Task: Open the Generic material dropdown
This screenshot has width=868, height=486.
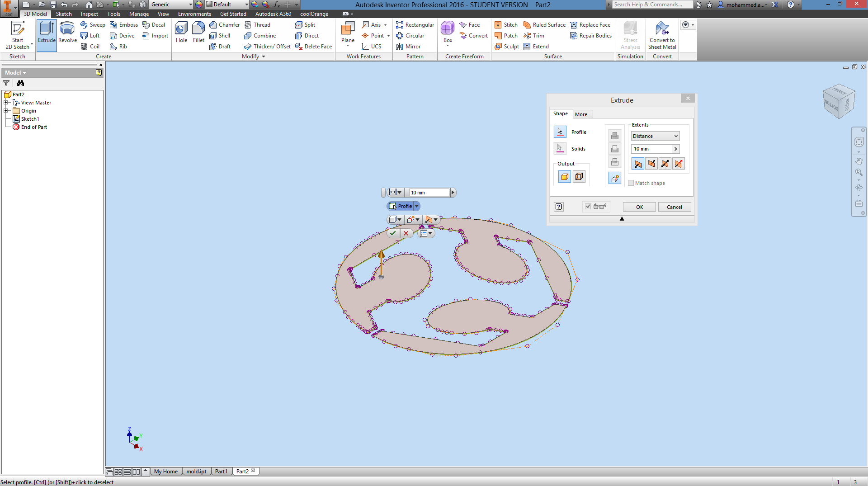Action: [x=171, y=5]
